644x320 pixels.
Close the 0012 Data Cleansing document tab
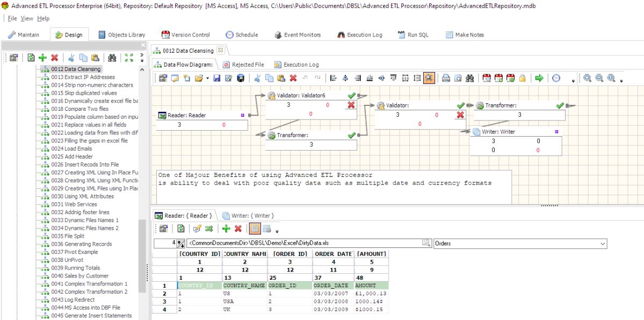click(x=220, y=50)
